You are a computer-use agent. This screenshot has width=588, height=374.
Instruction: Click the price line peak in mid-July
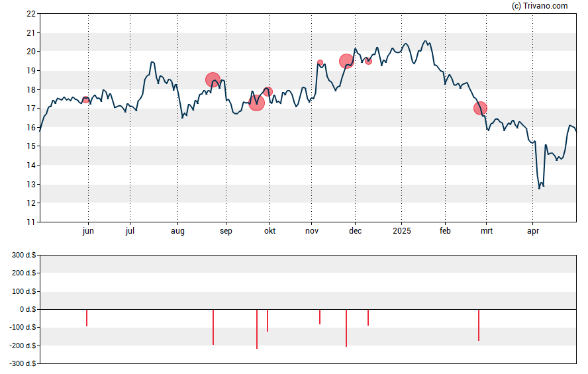152,62
